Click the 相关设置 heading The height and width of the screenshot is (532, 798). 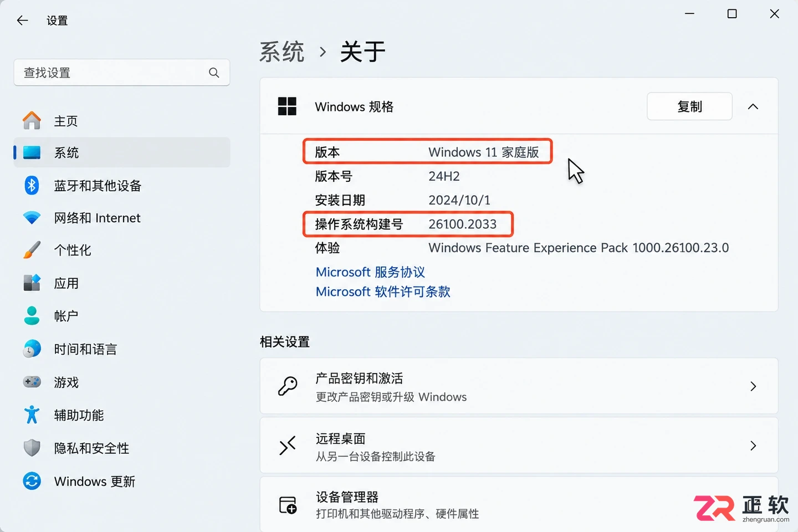pos(285,341)
